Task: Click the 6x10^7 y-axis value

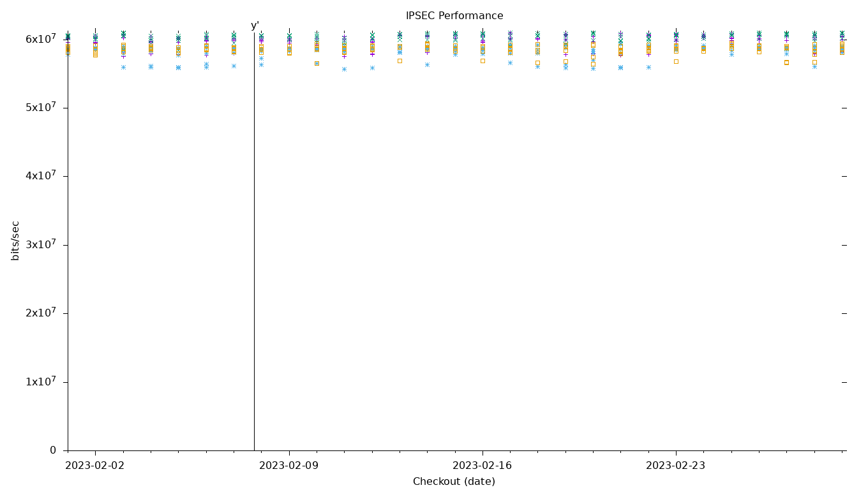Action: (x=41, y=38)
